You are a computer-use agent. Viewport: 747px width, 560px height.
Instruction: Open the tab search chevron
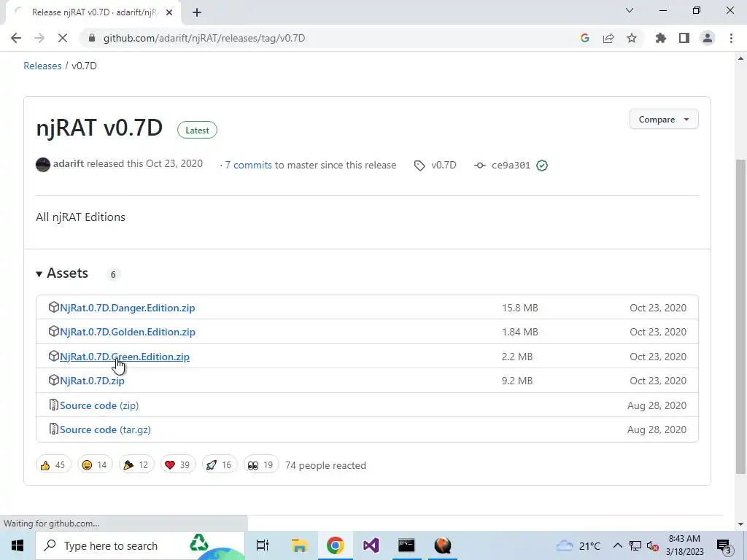pos(630,10)
